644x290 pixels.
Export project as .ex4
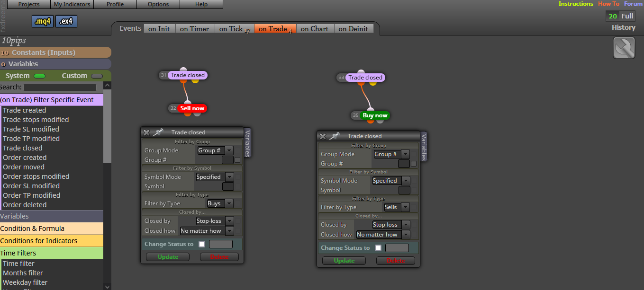(66, 21)
